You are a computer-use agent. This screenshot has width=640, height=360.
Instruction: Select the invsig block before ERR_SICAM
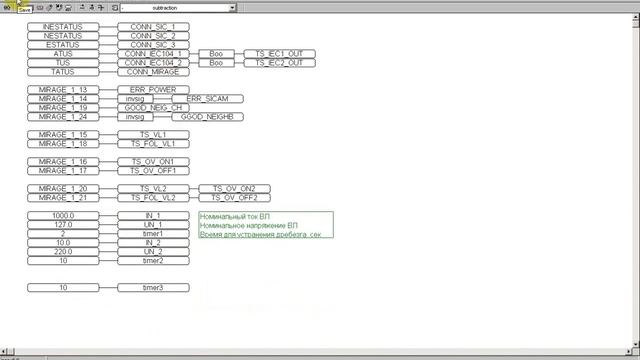[135, 99]
